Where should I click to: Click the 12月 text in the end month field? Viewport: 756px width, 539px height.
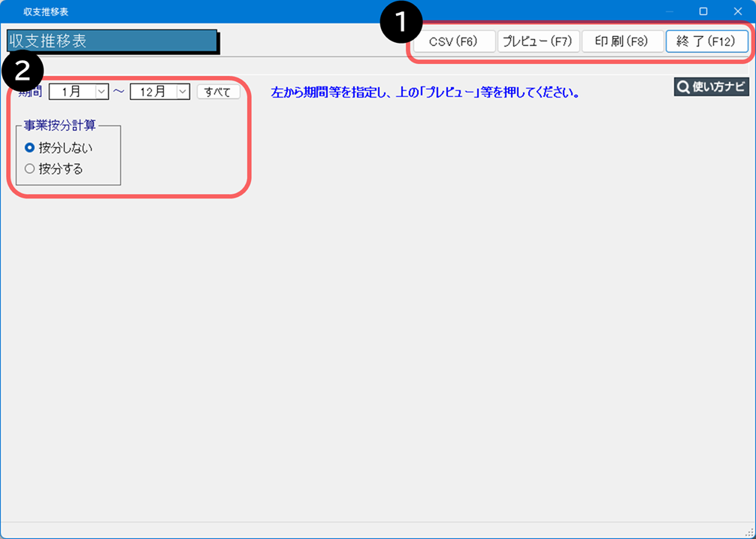[153, 92]
